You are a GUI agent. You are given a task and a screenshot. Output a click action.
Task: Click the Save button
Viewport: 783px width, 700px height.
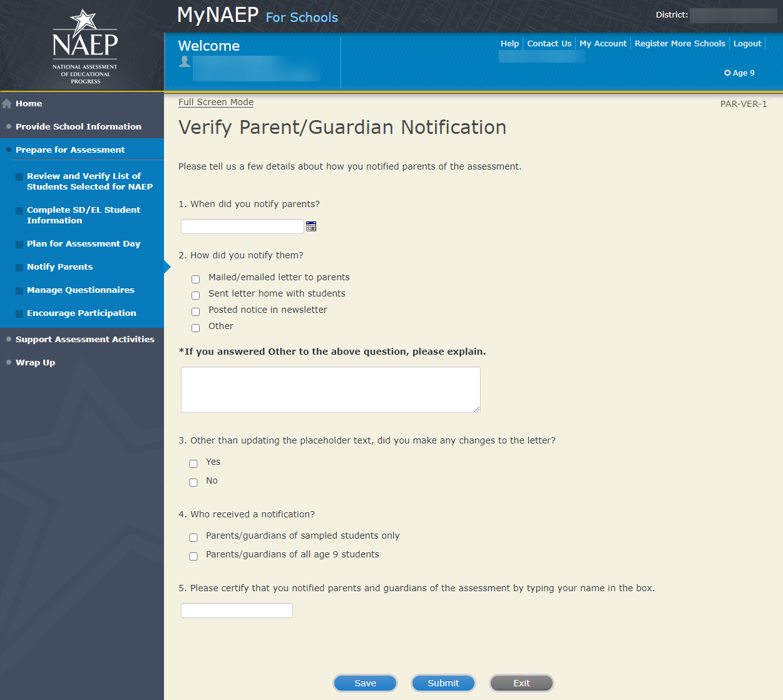pos(365,683)
